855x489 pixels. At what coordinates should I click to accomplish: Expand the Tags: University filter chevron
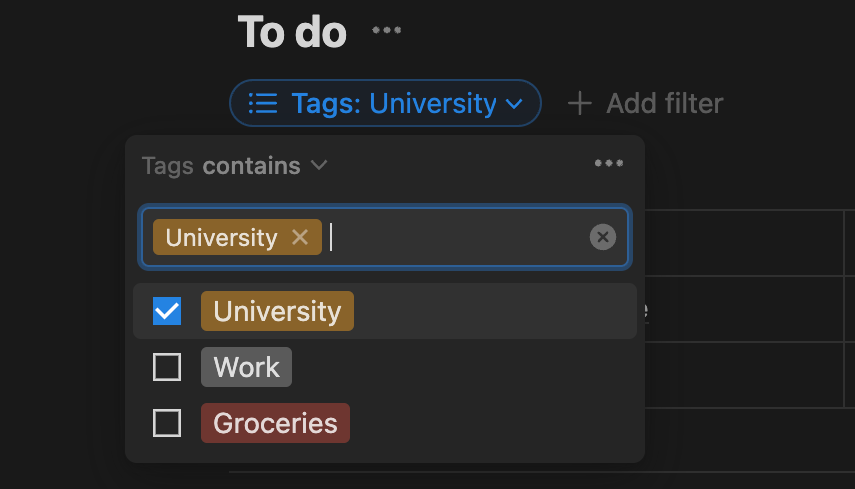tap(514, 104)
